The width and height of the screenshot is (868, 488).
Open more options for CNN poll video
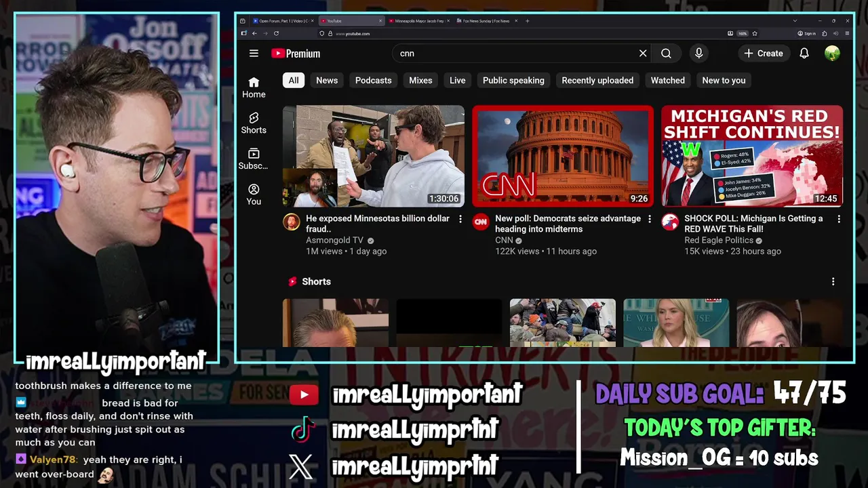coord(650,219)
